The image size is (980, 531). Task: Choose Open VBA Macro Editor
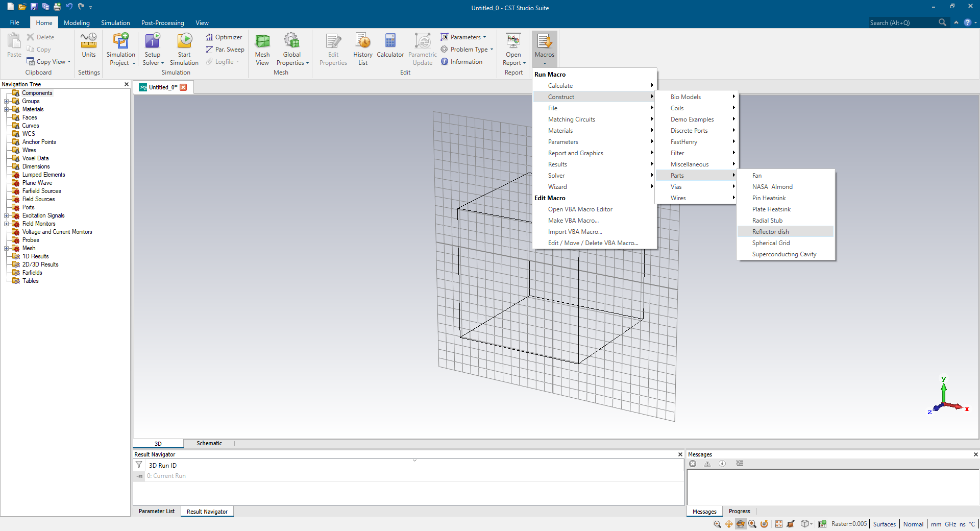580,209
